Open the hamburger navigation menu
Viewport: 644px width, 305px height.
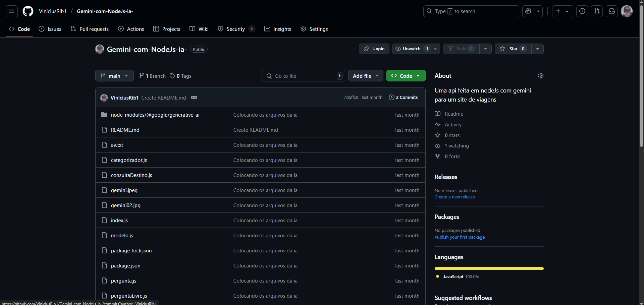pos(12,11)
